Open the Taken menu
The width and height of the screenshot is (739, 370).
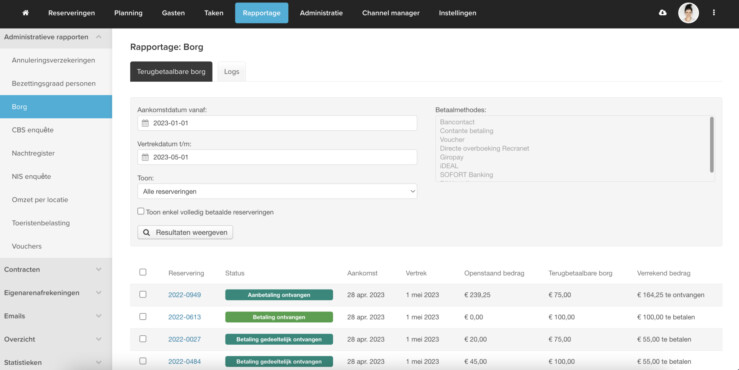coord(213,13)
